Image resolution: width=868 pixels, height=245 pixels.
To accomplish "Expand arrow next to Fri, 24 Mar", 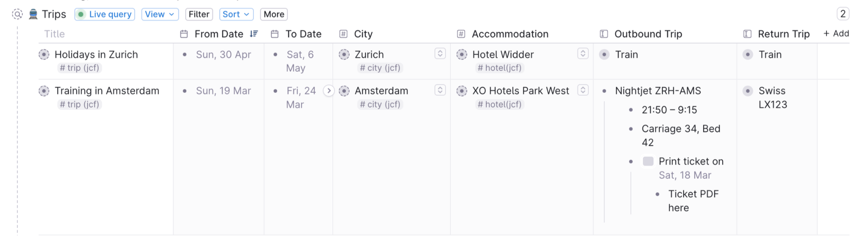I will 329,91.
